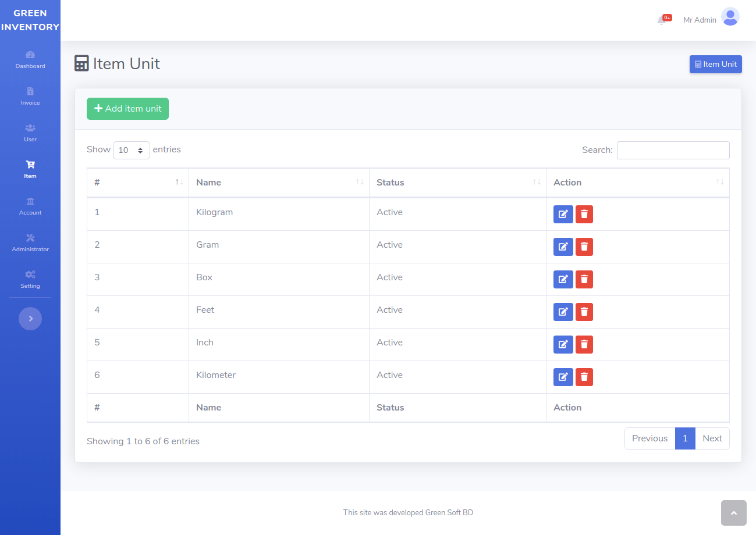756x535 pixels.
Task: Go to Next page of entries
Action: pyautogui.click(x=712, y=438)
